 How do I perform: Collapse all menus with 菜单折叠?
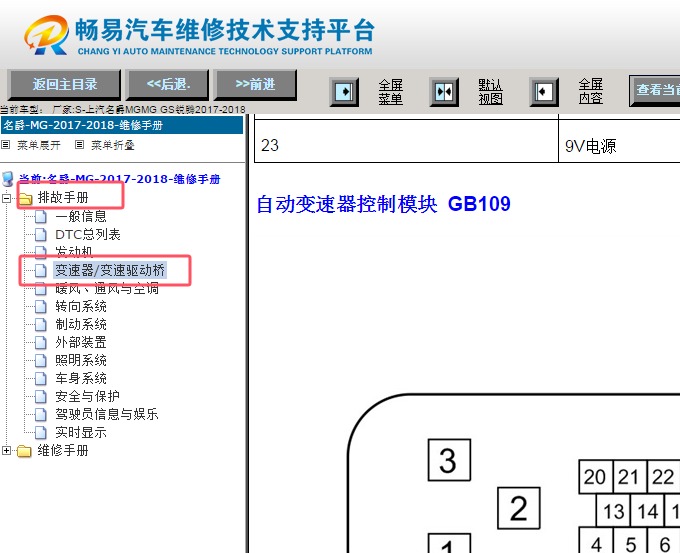pos(113,145)
